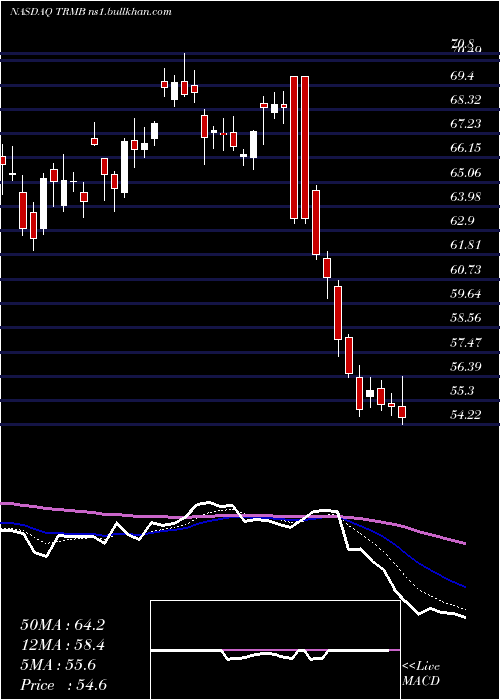Click the NASDAQ TRMB chart title text
Viewport: 500px width, 700px height.
pos(91,12)
